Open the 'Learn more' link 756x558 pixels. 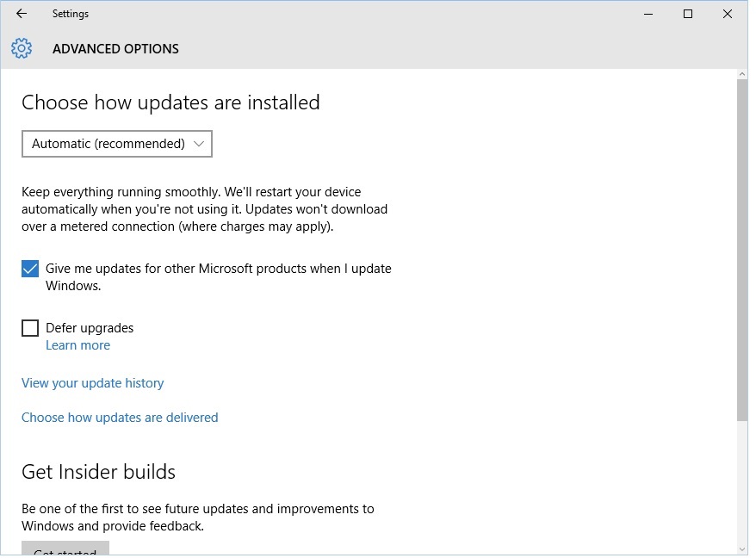pyautogui.click(x=77, y=344)
